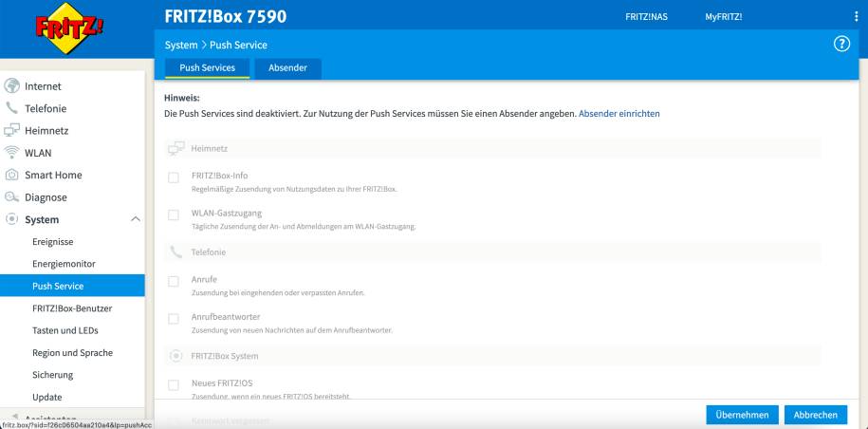Viewport: 868px width, 429px height.
Task: Click the FRITZ!Box 7590 title
Action: [226, 16]
